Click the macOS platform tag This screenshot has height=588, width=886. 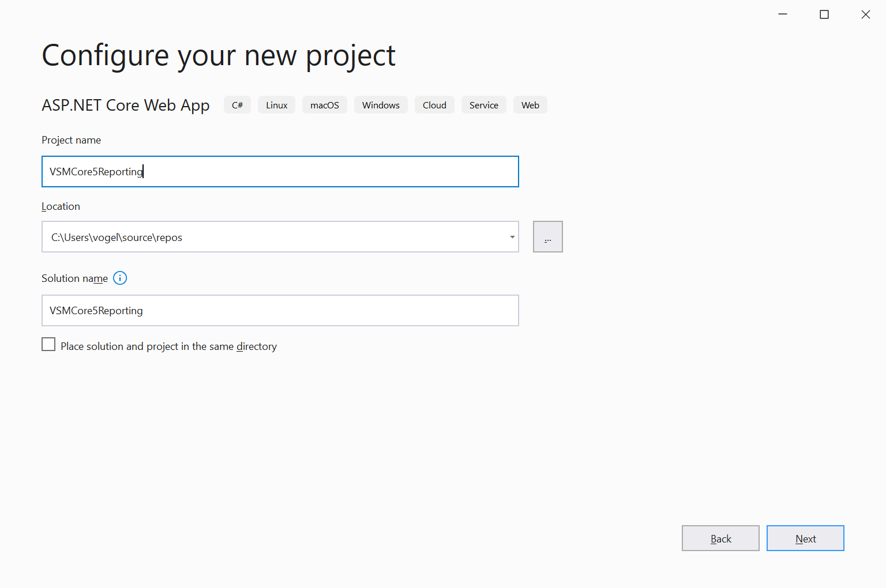tap(324, 105)
